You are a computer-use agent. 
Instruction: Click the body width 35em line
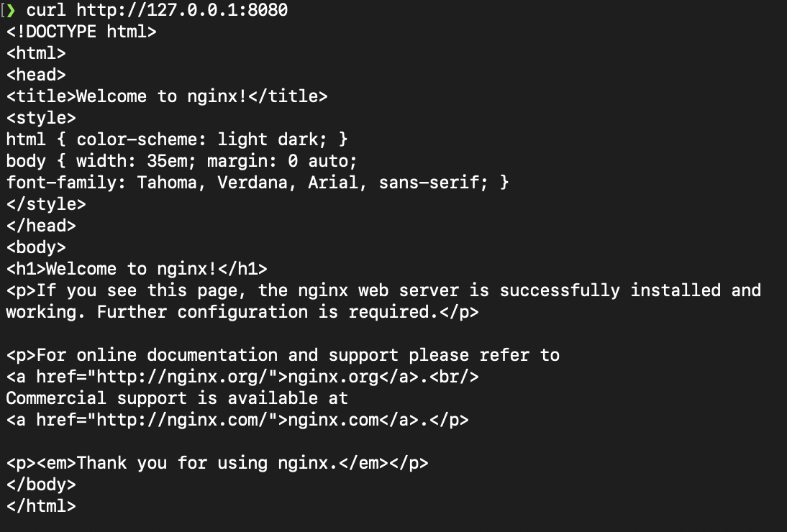pyautogui.click(x=182, y=161)
